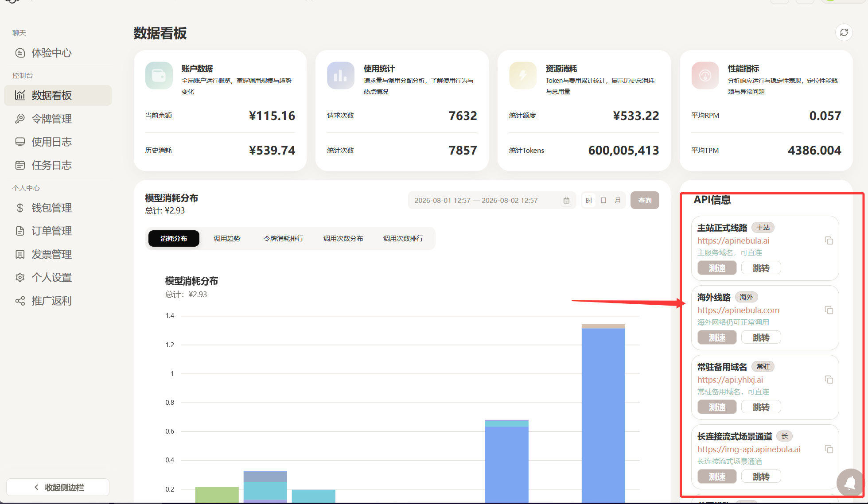Copy the 常驻备用域名 URL
This screenshot has width=868, height=504.
[829, 380]
